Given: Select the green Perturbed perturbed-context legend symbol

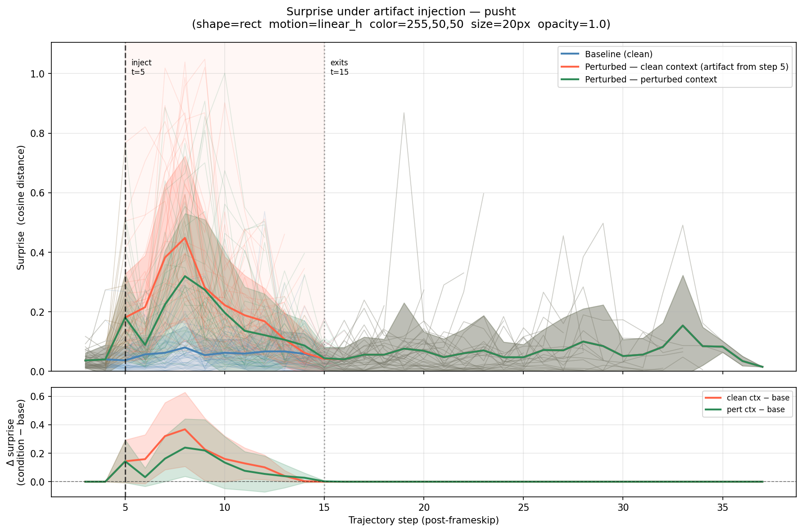Looking at the screenshot, I should 570,79.
